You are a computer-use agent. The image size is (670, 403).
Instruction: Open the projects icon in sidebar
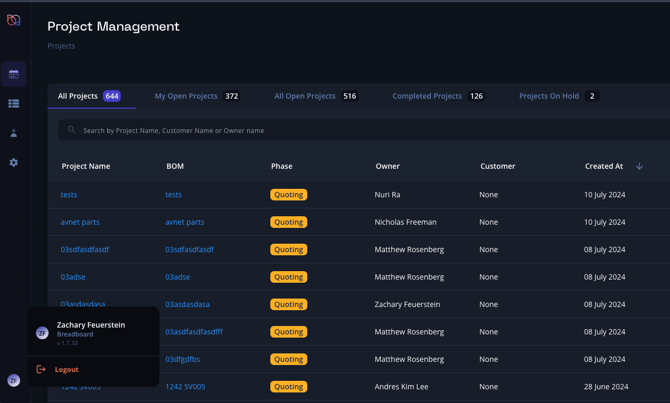point(14,74)
